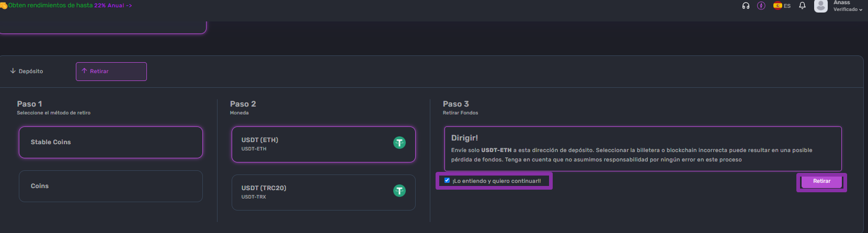Screen dimensions: 868x233
Task: Select the USDT (TRC20) currency card
Action: coord(324,192)
